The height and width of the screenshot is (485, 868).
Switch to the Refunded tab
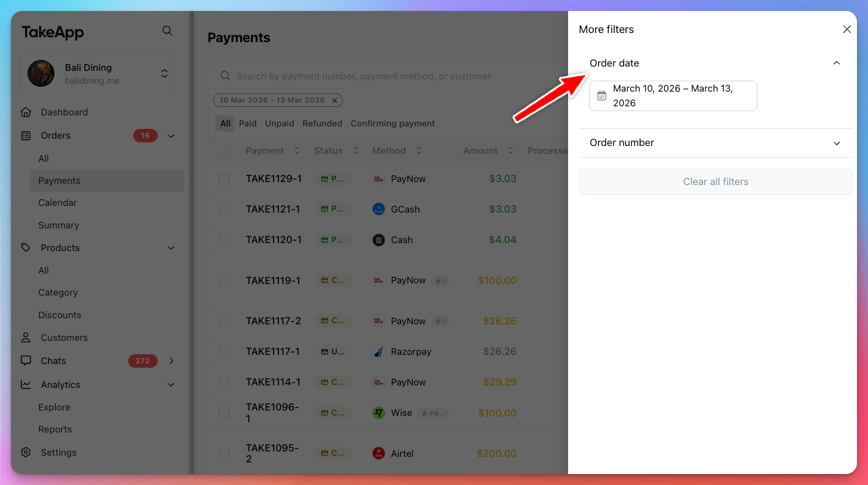(322, 123)
